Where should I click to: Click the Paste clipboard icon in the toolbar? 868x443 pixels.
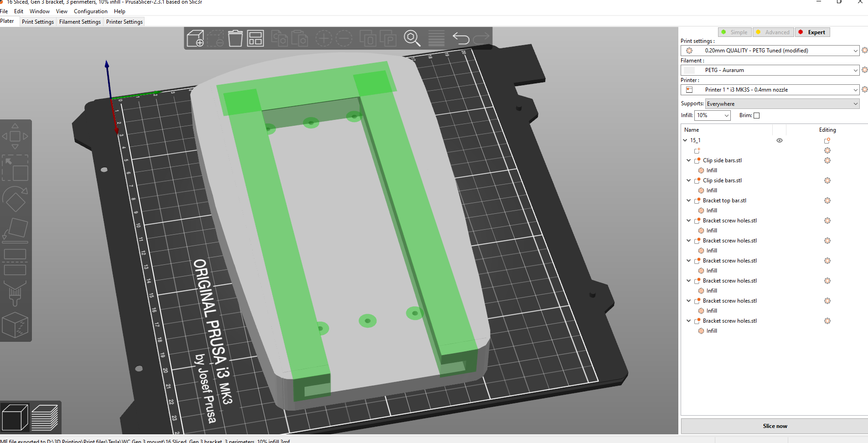coord(299,38)
